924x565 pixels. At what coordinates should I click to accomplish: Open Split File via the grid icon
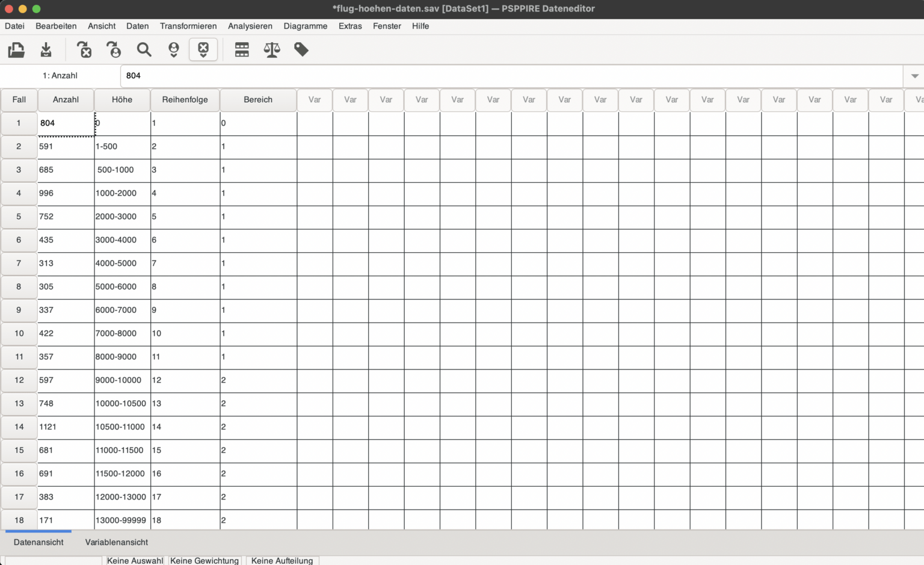coord(242,50)
